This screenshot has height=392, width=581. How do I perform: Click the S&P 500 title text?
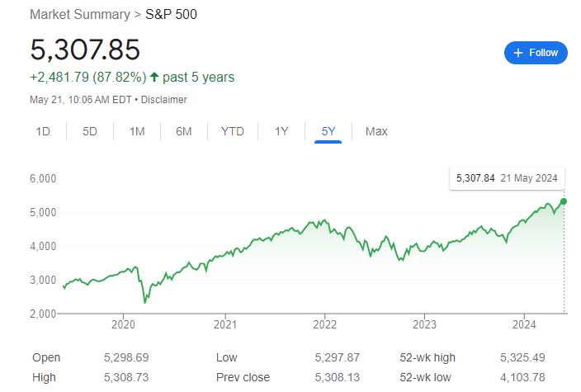point(171,15)
